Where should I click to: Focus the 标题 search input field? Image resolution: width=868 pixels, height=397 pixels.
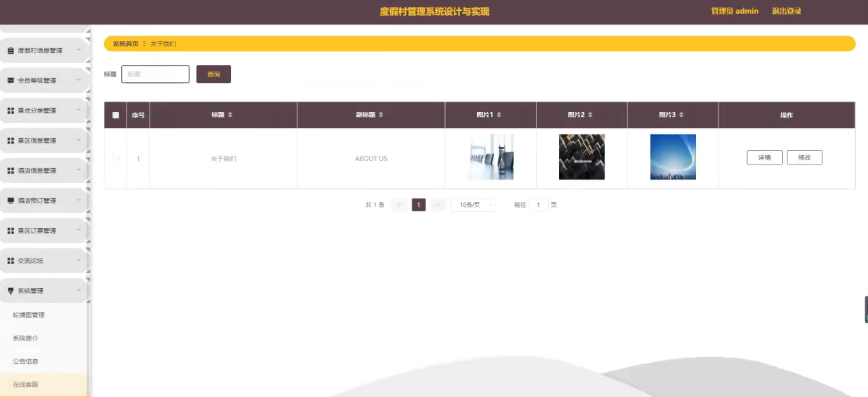tap(155, 74)
